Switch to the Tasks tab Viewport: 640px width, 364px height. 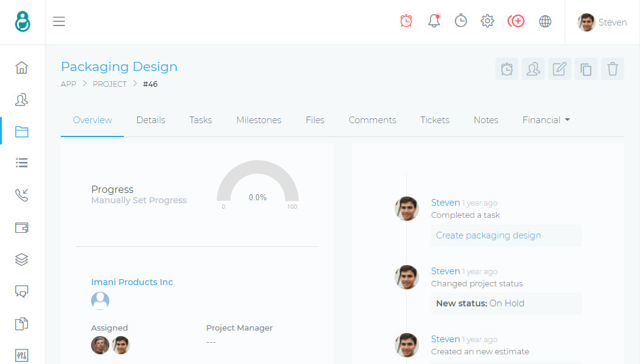[x=200, y=120]
